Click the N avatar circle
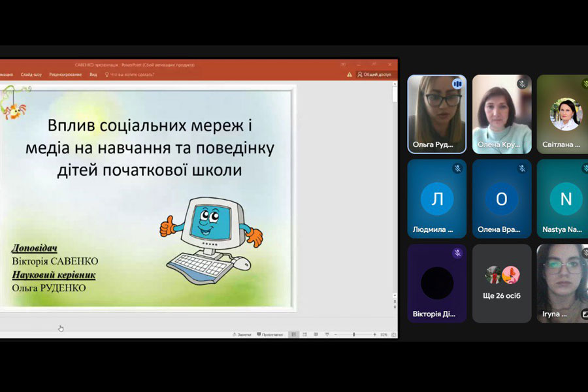Image resolution: width=588 pixels, height=392 pixels. click(566, 199)
